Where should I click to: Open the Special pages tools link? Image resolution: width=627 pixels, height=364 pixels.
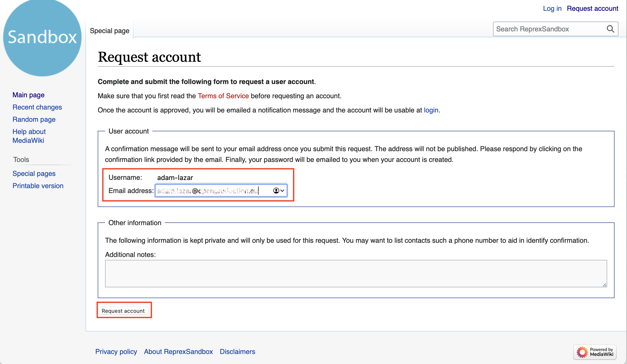34,173
